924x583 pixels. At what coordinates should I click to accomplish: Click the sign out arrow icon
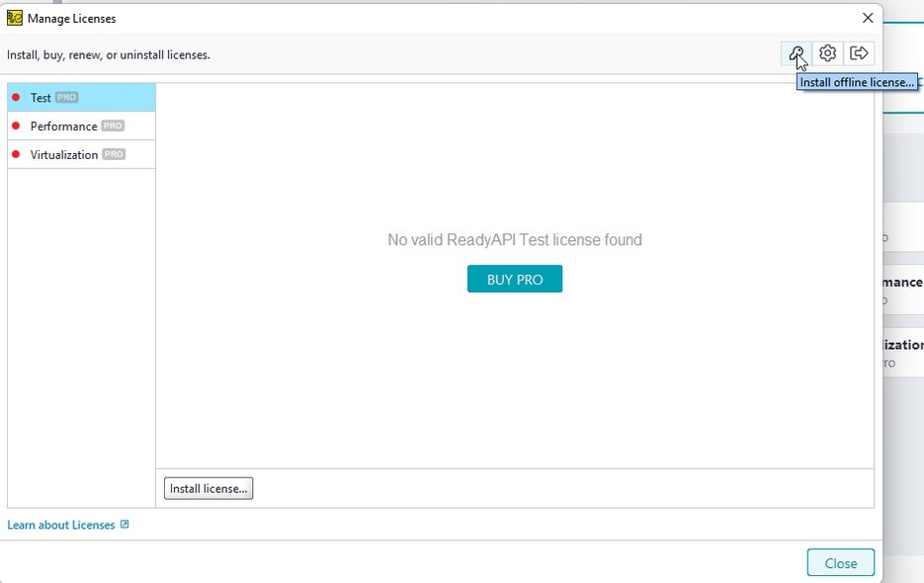[x=859, y=53]
